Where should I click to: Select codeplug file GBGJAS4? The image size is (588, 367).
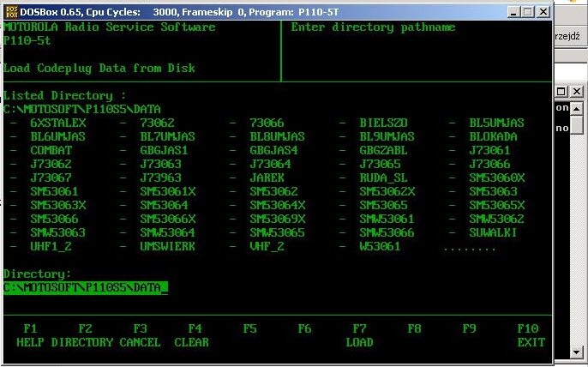pyautogui.click(x=273, y=150)
